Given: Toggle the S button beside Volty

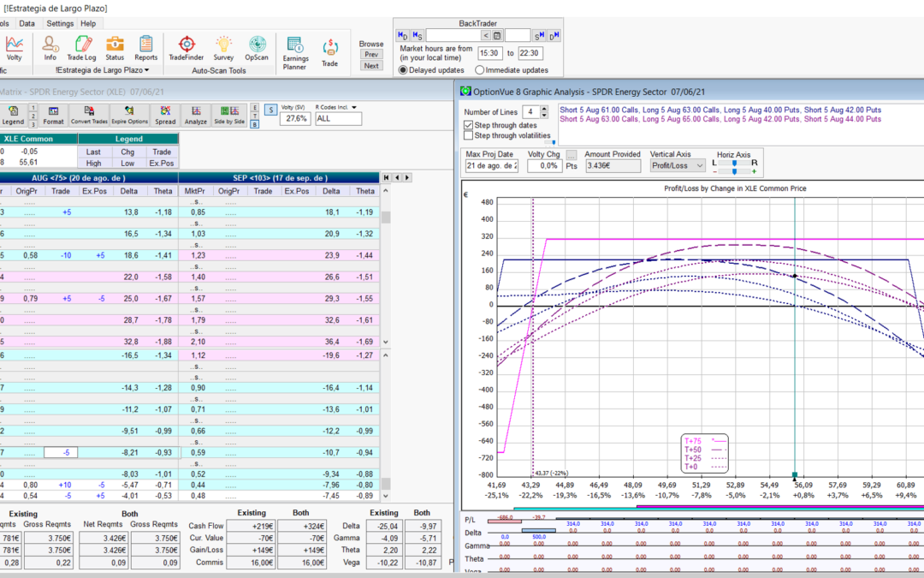Looking at the screenshot, I should tap(270, 110).
